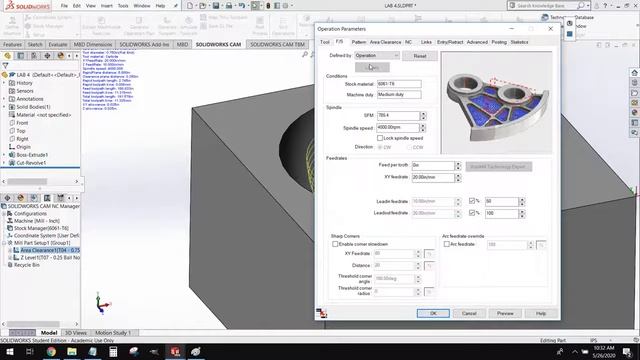640x360 pixels.
Task: Click the Windows Start button
Action: tap(10, 351)
